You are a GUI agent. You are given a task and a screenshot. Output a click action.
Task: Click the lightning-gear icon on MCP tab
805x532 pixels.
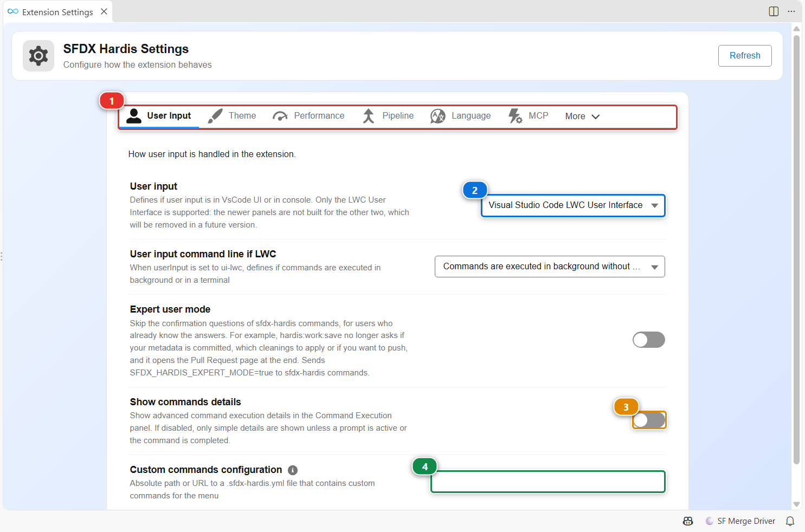515,116
